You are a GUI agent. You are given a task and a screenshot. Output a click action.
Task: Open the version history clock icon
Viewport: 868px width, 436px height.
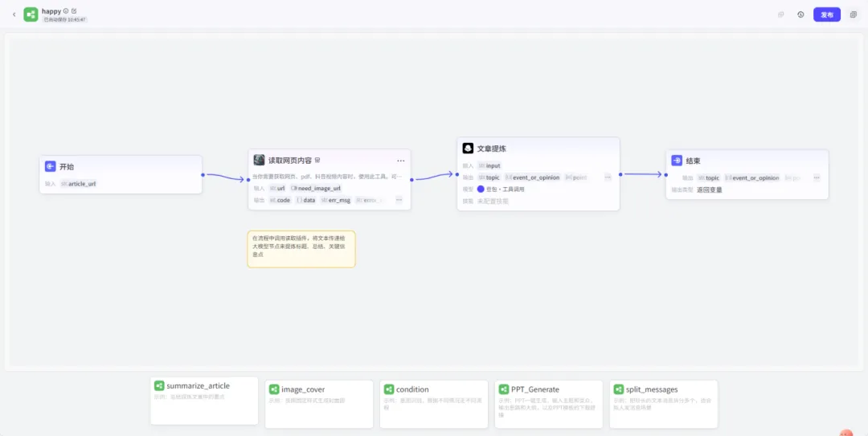pos(800,14)
